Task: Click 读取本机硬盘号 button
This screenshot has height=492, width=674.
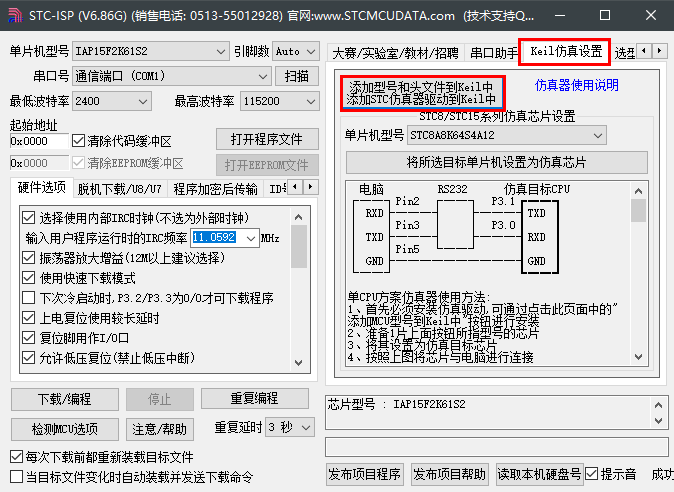Action: pyautogui.click(x=539, y=474)
